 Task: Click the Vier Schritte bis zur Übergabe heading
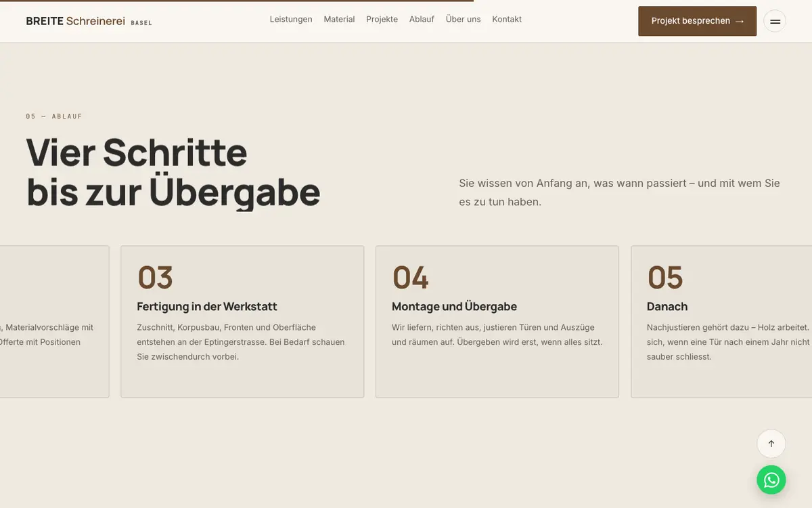point(173,172)
